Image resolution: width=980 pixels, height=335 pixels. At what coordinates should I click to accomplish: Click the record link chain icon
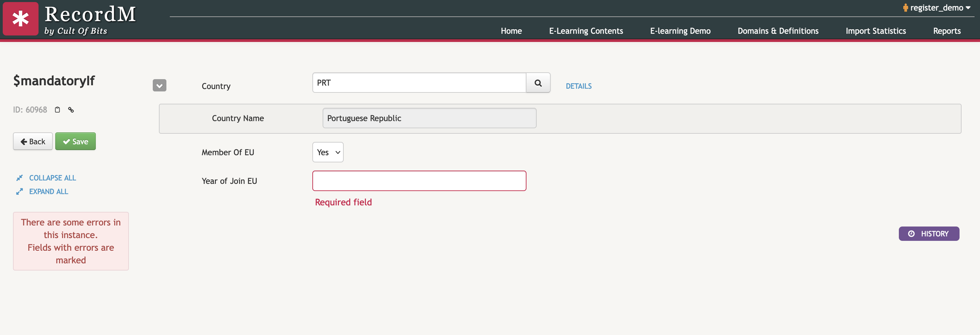click(x=71, y=110)
